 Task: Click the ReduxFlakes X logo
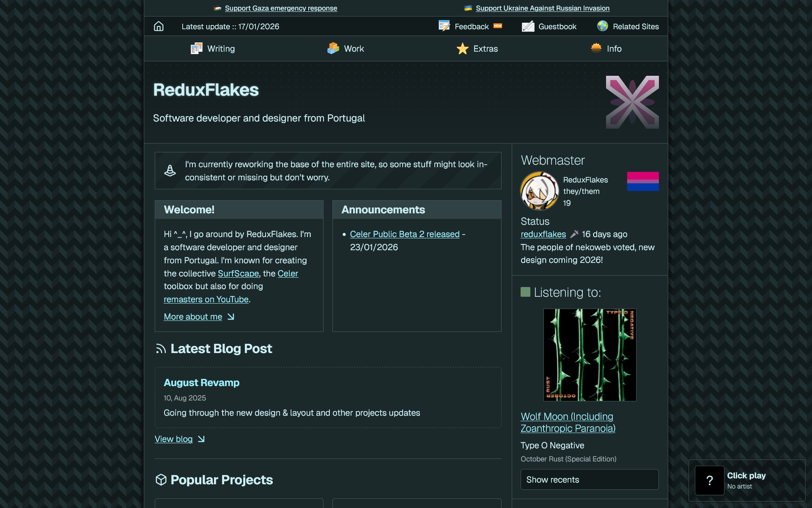tap(632, 102)
